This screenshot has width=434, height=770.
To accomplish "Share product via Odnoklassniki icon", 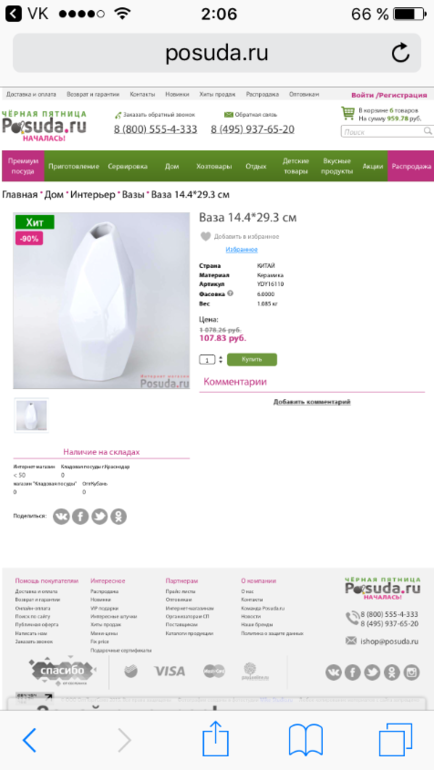I will 118,516.
